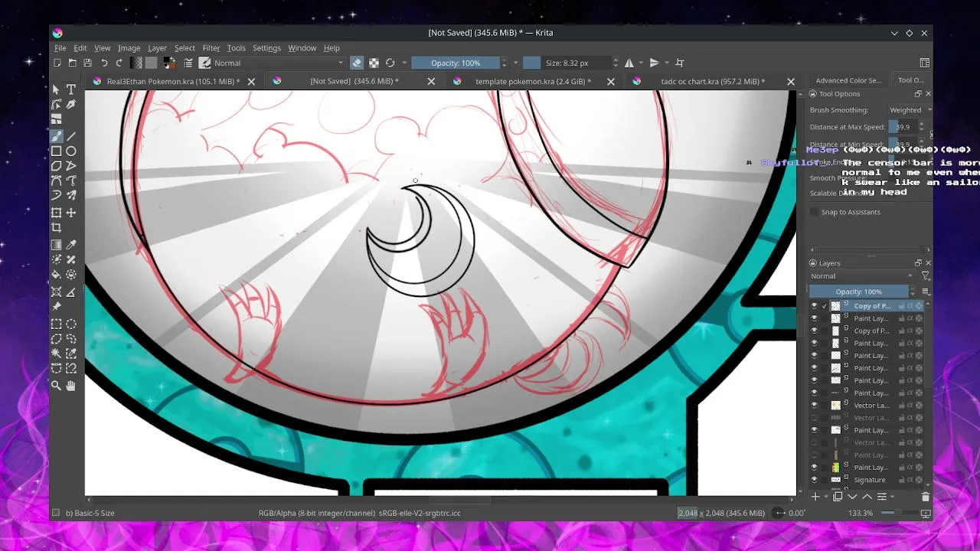Open the layer filter funnel menu
Viewport: 980px width, 551px height.
coord(925,276)
